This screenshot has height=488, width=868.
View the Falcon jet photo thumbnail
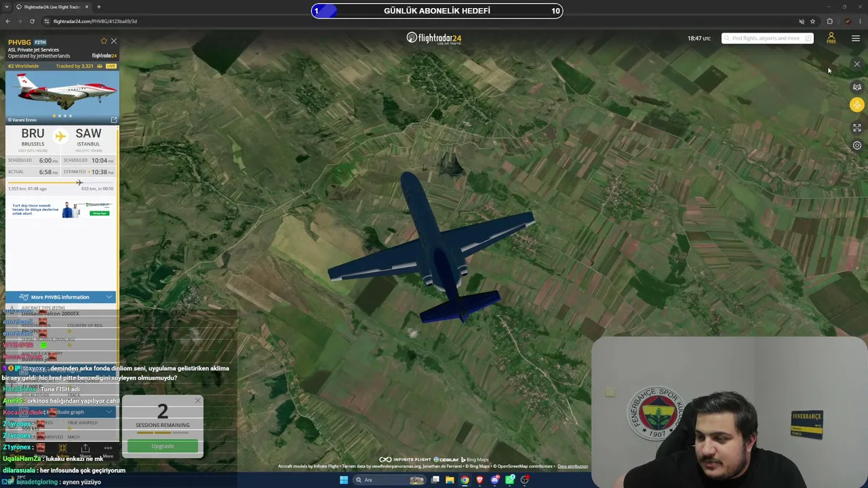(x=62, y=98)
